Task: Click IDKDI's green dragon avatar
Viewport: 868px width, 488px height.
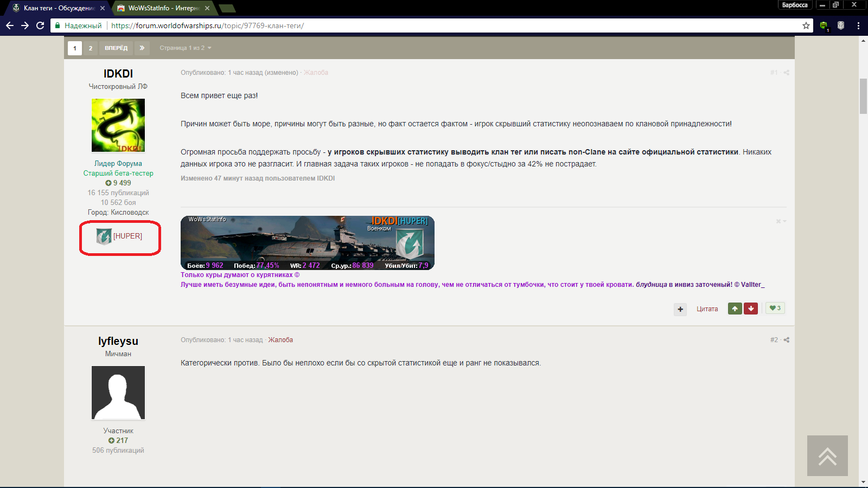Action: (x=118, y=125)
